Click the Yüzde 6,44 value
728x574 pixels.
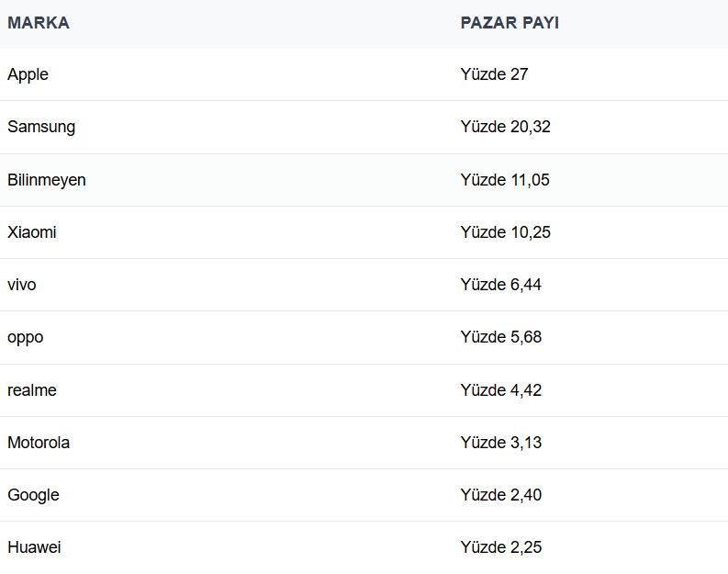point(500,285)
